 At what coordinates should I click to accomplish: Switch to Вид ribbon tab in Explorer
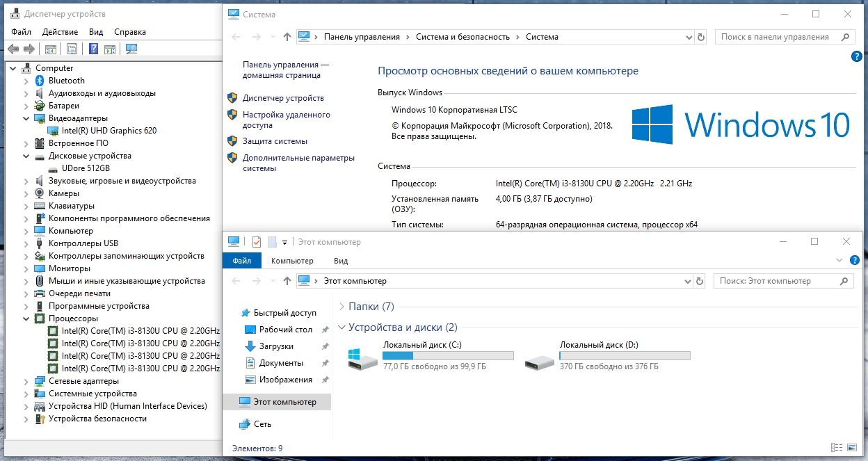[341, 261]
